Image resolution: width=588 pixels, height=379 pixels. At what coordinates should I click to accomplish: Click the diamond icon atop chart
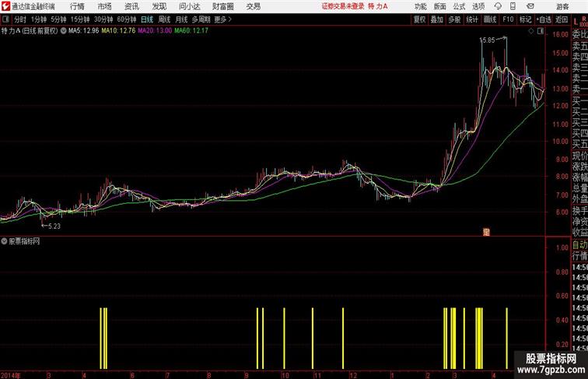tap(531, 32)
